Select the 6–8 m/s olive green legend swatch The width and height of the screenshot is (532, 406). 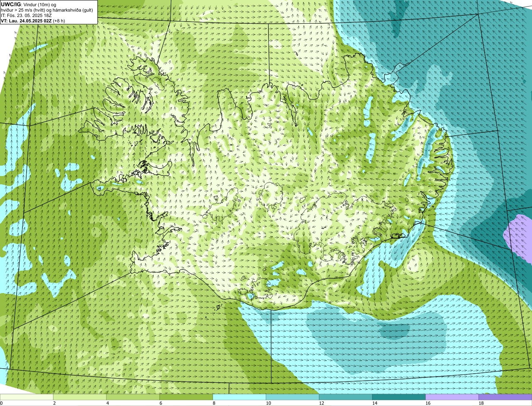click(186, 397)
